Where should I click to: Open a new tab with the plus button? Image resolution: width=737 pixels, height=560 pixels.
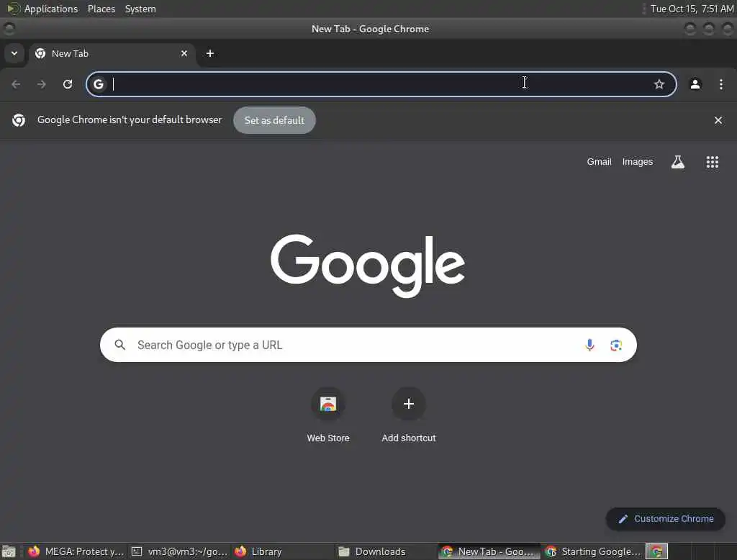point(210,53)
